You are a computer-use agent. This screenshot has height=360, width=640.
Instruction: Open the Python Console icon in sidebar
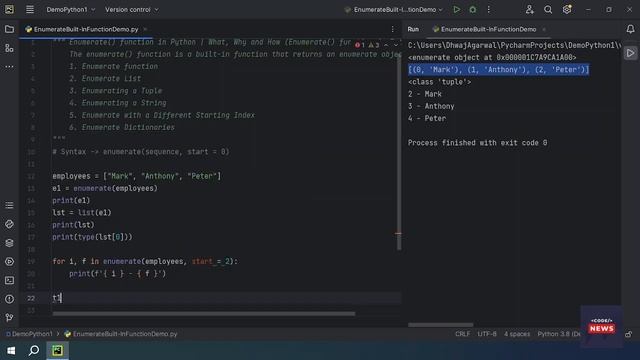click(9, 224)
